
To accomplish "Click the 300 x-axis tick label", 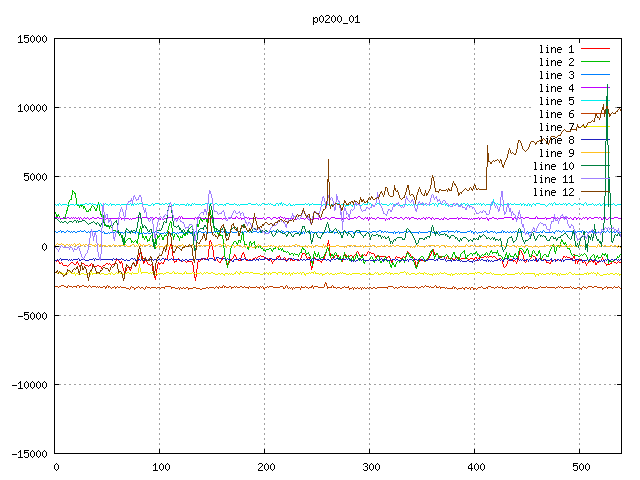I will pos(370,467).
